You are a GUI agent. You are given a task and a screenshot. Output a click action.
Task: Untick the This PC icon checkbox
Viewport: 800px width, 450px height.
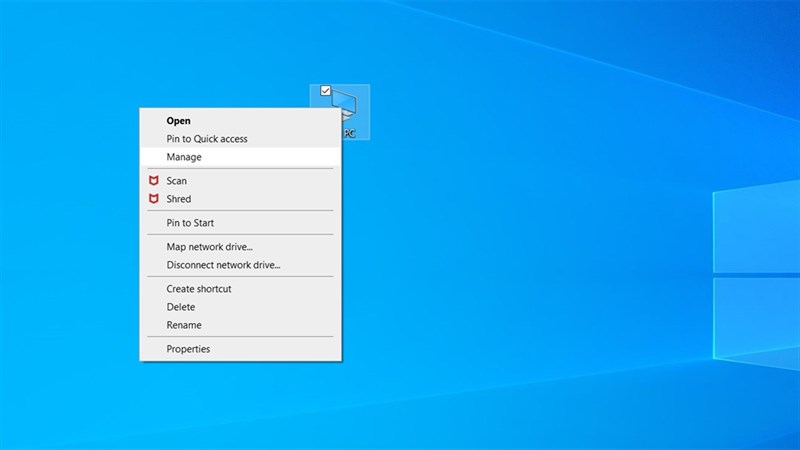click(326, 91)
